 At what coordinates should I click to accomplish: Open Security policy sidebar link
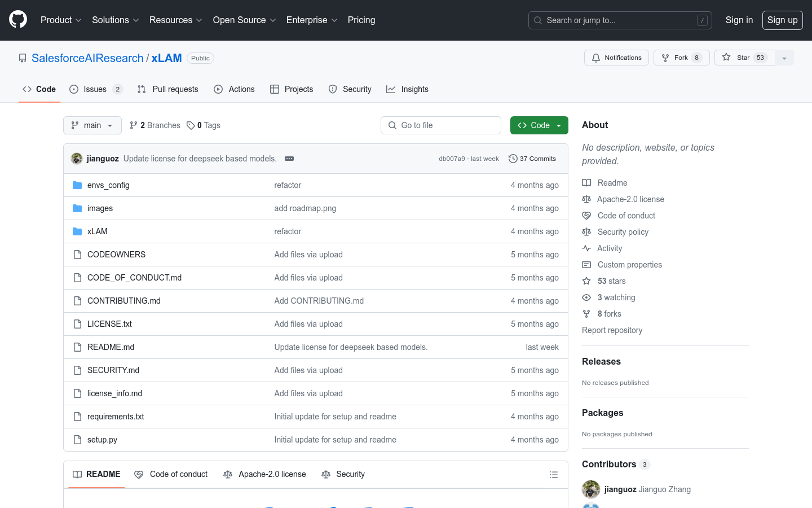(615, 232)
